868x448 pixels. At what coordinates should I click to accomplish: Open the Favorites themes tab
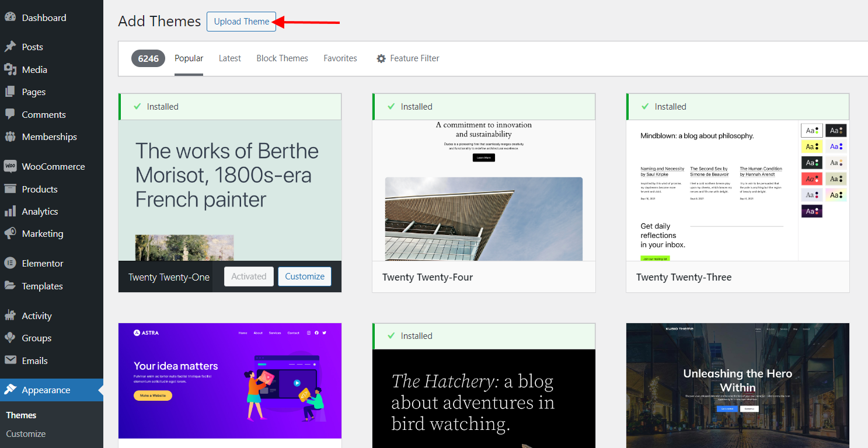[x=340, y=58]
